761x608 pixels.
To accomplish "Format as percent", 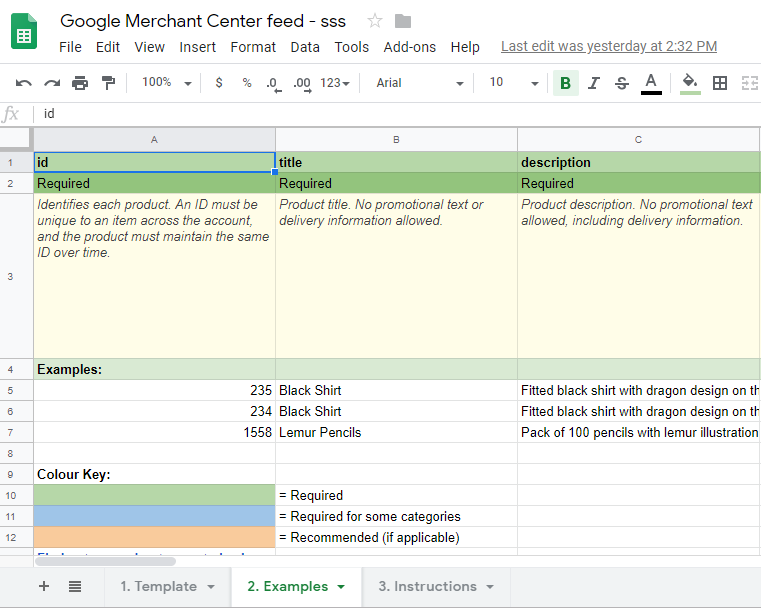I will click(x=247, y=83).
